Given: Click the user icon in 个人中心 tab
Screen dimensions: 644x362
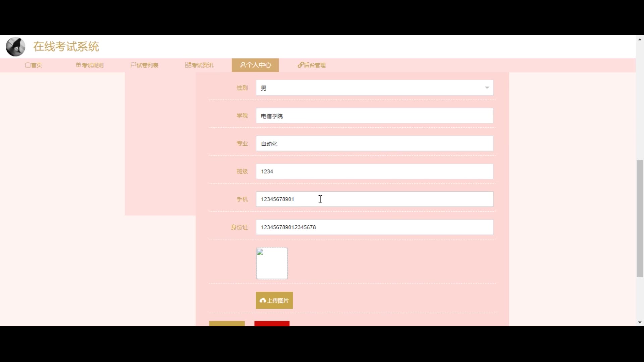Looking at the screenshot, I should point(243,65).
